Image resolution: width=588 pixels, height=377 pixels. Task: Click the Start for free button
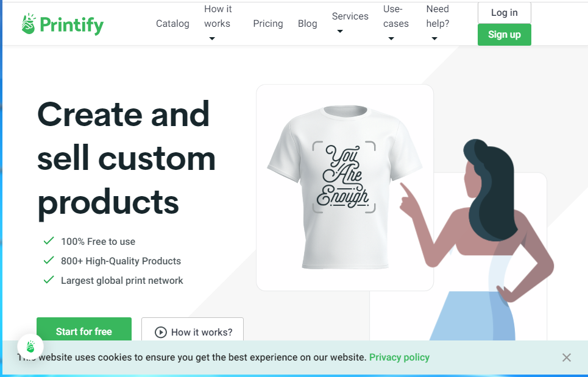pos(84,329)
